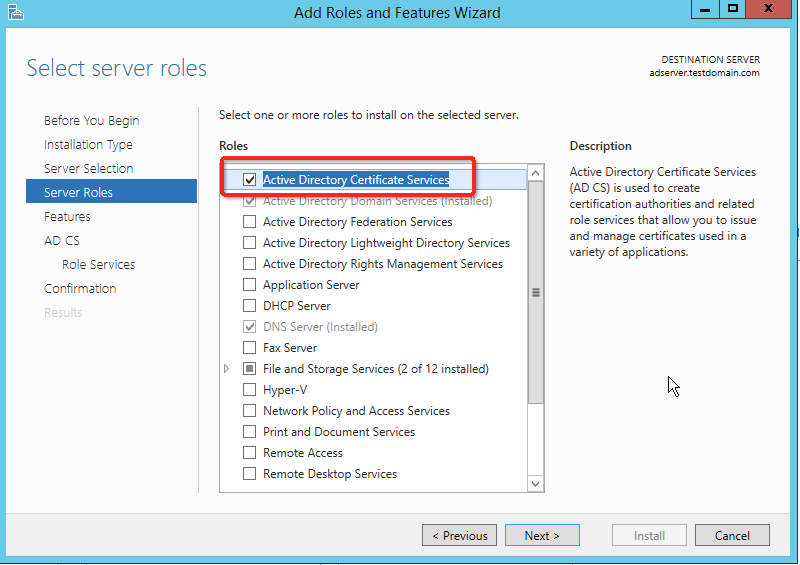Viewport: 800px width, 565px height.
Task: Open Role Services under AD CS
Action: coord(98,264)
